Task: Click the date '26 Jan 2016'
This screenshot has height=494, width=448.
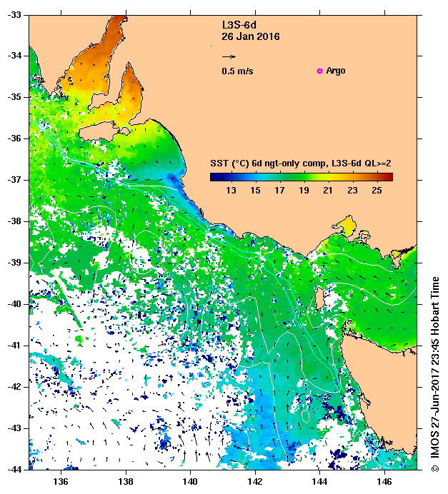Action: coord(251,36)
